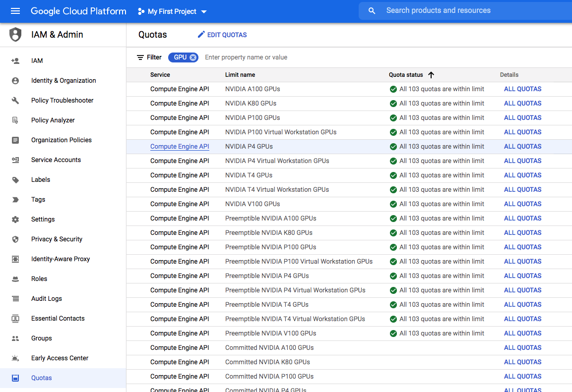
Task: Click the Details column header
Action: tap(509, 75)
